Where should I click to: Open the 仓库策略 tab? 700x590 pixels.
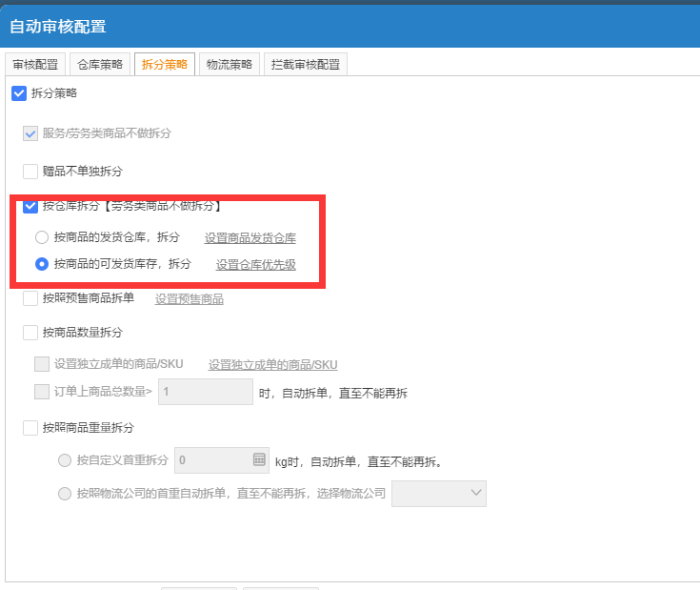tap(100, 65)
